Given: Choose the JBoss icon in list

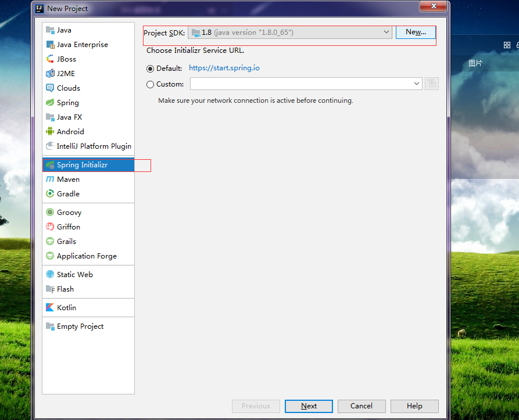Looking at the screenshot, I should click(x=50, y=59).
